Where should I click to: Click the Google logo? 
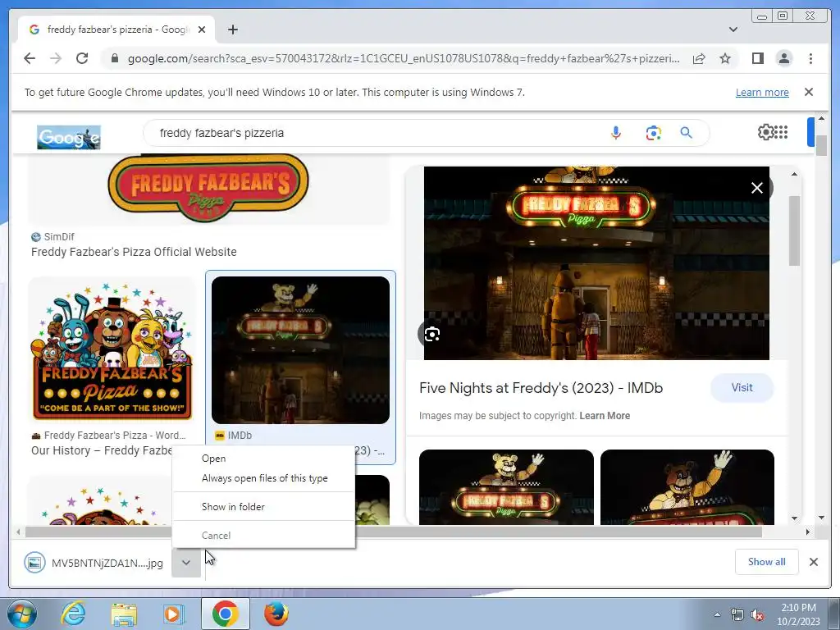[69, 137]
